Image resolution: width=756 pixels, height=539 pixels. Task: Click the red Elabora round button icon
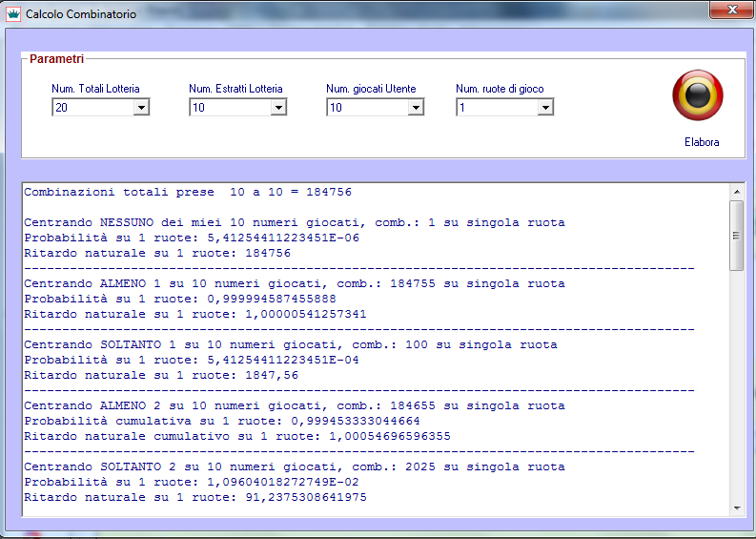pyautogui.click(x=697, y=95)
